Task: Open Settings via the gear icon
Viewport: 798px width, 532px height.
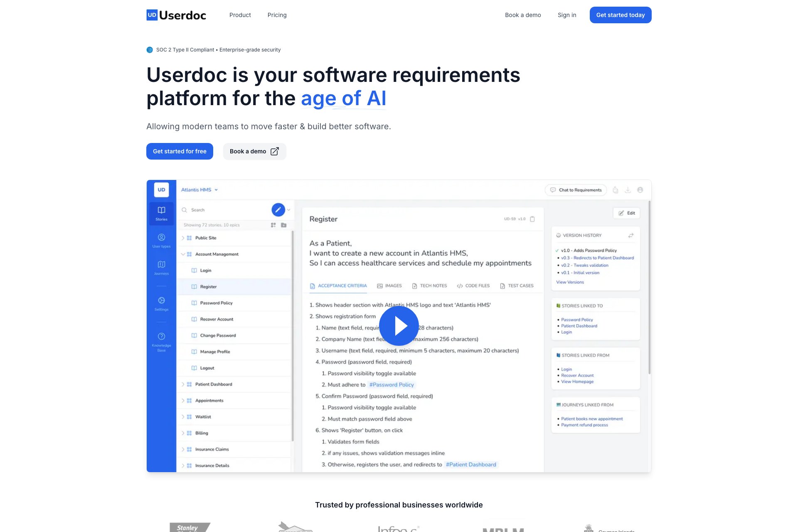Action: pyautogui.click(x=161, y=300)
